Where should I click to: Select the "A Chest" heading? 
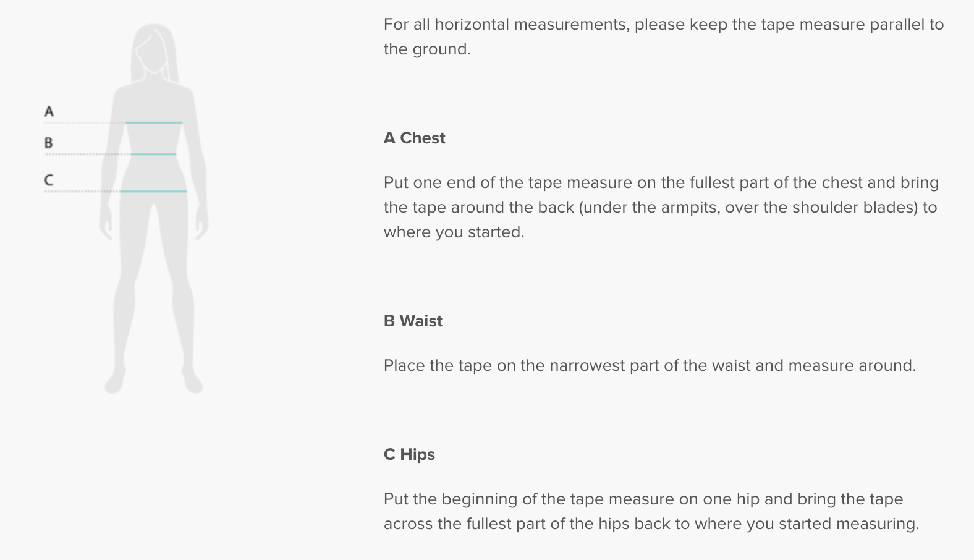414,138
